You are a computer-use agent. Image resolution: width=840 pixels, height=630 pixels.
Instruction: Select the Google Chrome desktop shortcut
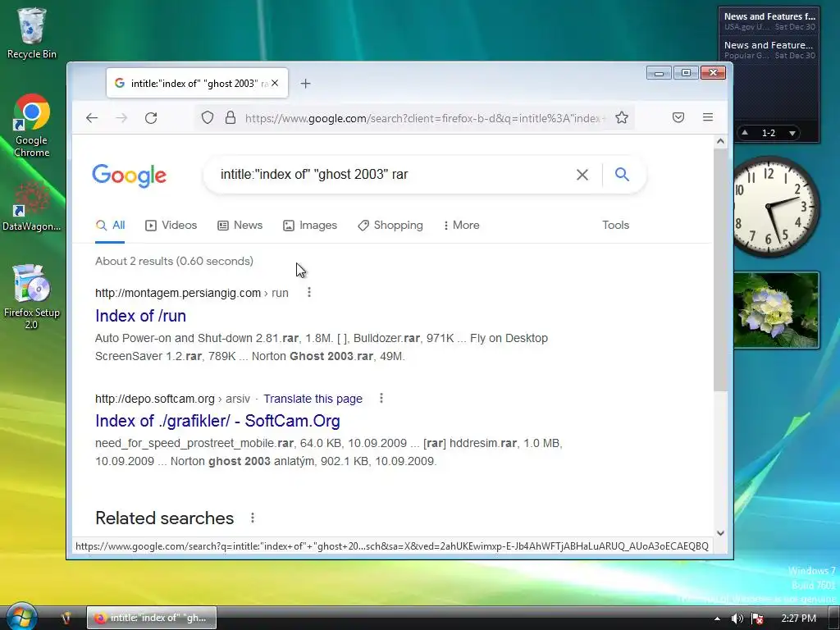tap(32, 126)
